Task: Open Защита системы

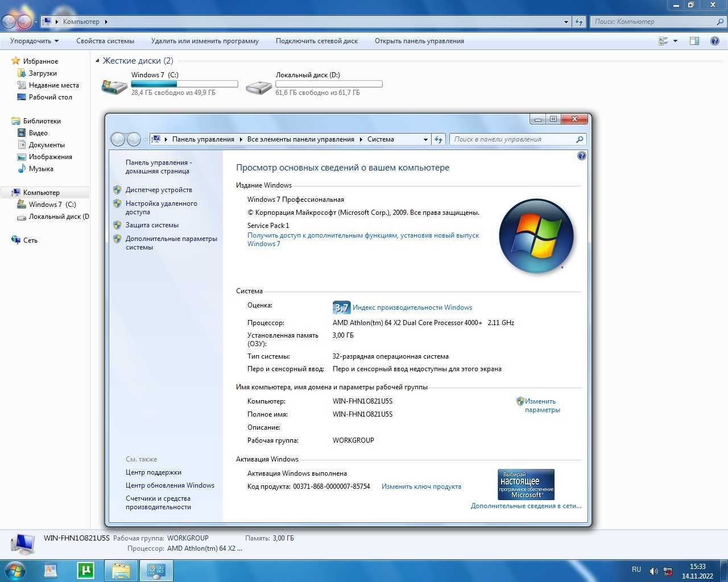Action: pyautogui.click(x=152, y=225)
